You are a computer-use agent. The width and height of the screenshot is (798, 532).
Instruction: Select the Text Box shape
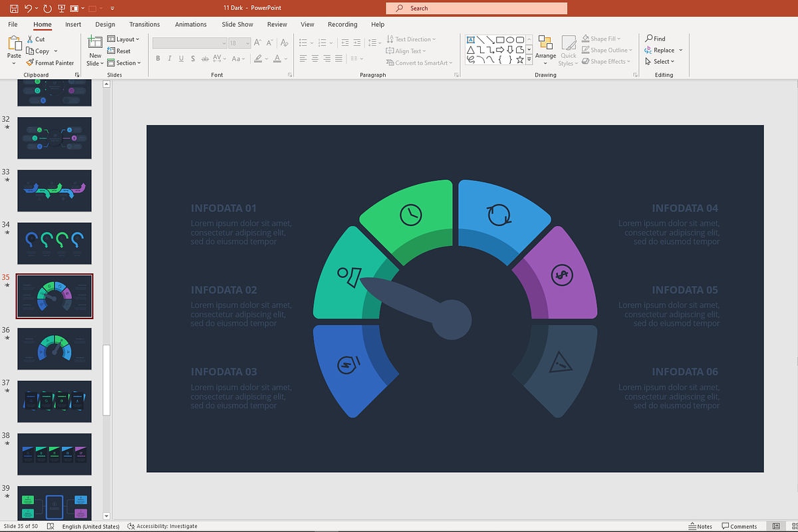pos(471,39)
